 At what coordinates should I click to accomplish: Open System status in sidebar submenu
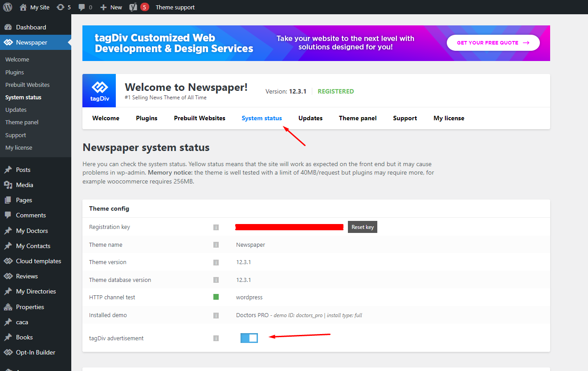(x=23, y=97)
